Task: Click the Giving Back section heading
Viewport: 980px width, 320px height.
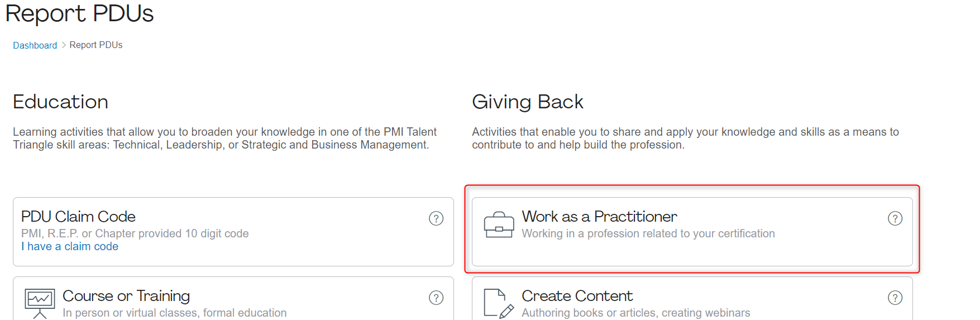Action: pos(527,102)
